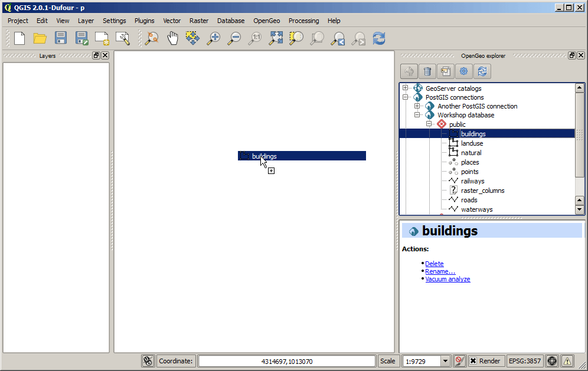Save the project with the floppy disk icon

(x=61, y=38)
